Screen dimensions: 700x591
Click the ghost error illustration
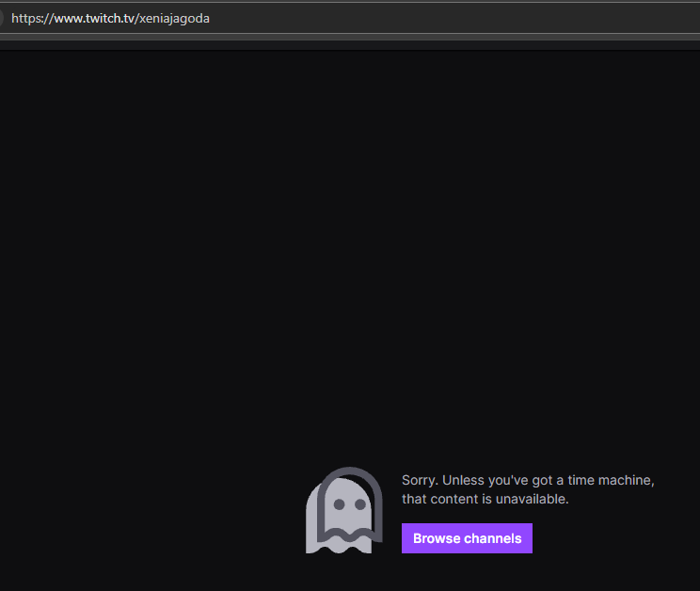click(343, 510)
